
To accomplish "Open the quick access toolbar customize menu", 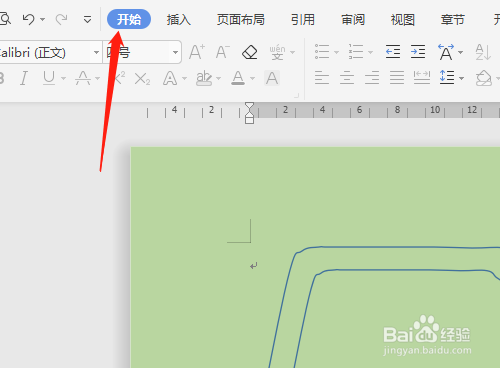I will point(87,20).
